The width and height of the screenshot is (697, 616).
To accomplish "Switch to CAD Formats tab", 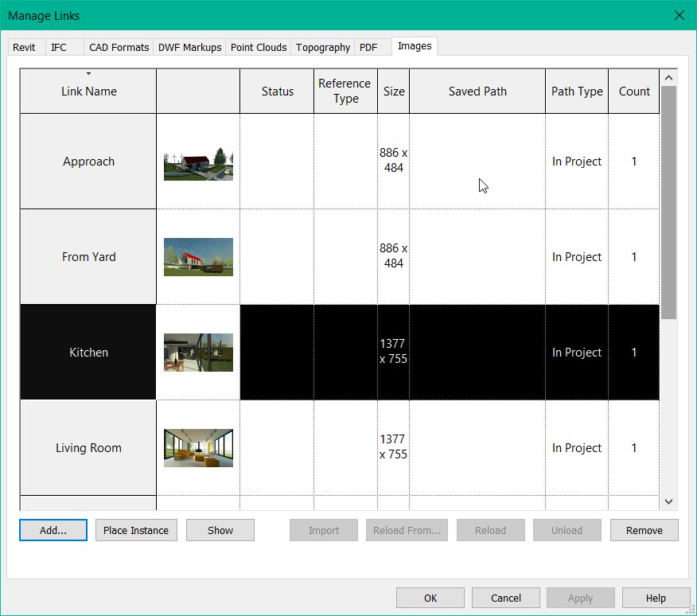I will coord(119,47).
